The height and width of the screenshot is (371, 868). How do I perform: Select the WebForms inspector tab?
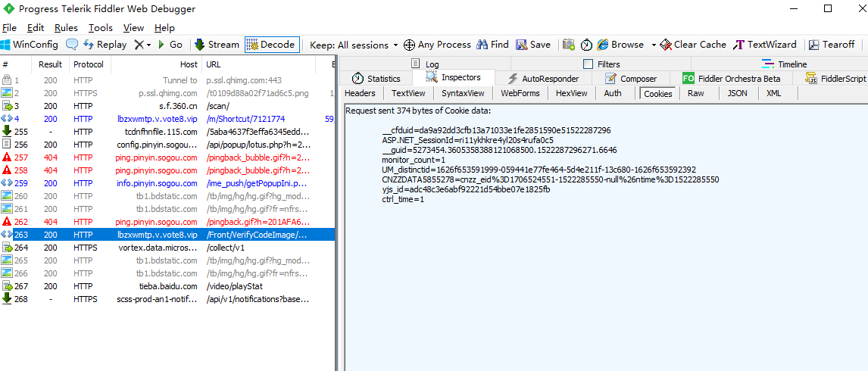tap(522, 93)
